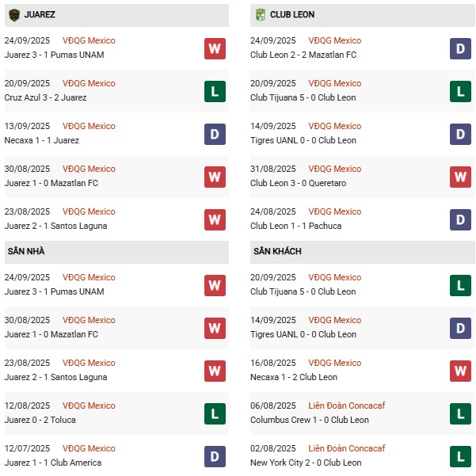This screenshot has width=476, height=476.
Task: Click the Club Leon team crest icon
Action: pos(261,14)
